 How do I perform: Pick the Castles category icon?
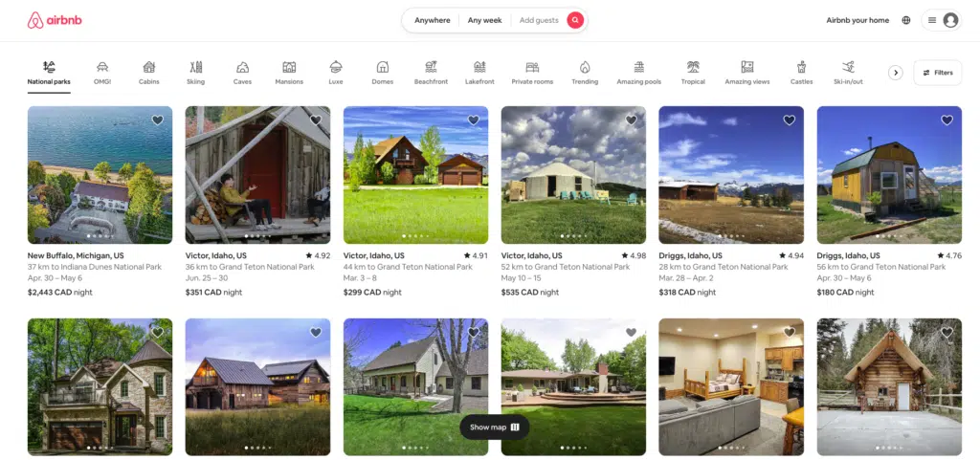(x=802, y=67)
